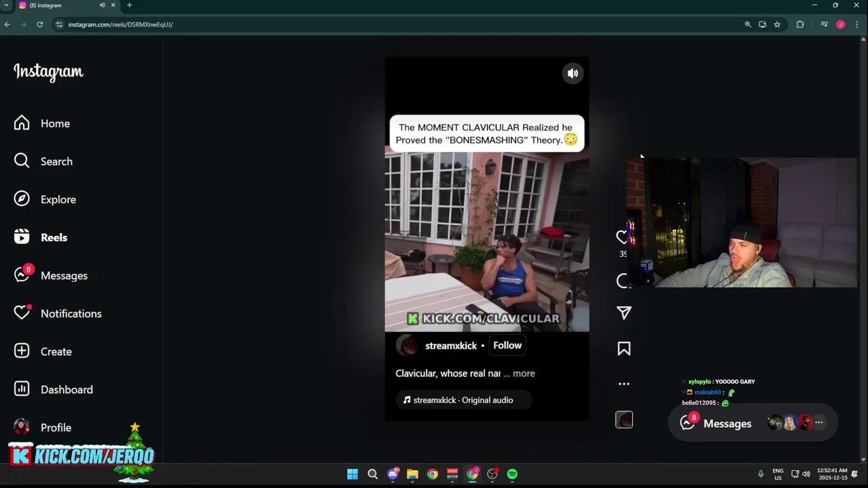Expand the tab search dropdown arrow

pos(6,5)
